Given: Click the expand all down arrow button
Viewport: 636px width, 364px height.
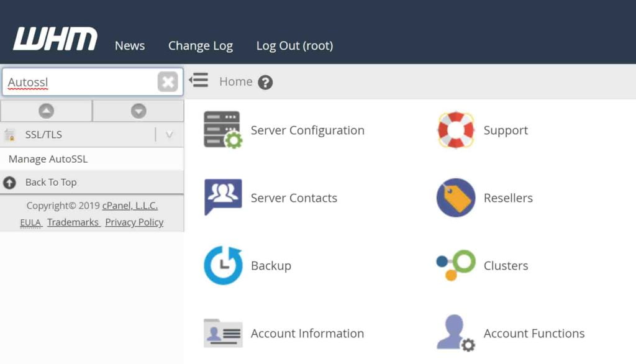Looking at the screenshot, I should [x=139, y=111].
